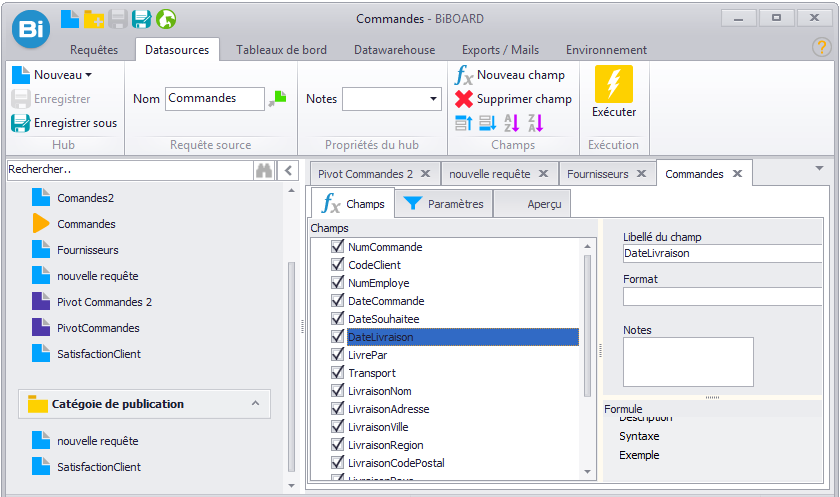The width and height of the screenshot is (840, 497).
Task: Click the greyed save icon in title bar
Action: coord(118,19)
